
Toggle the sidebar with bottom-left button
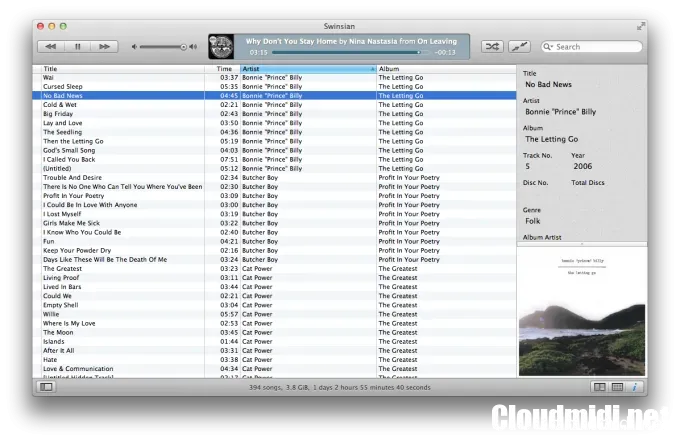point(46,387)
